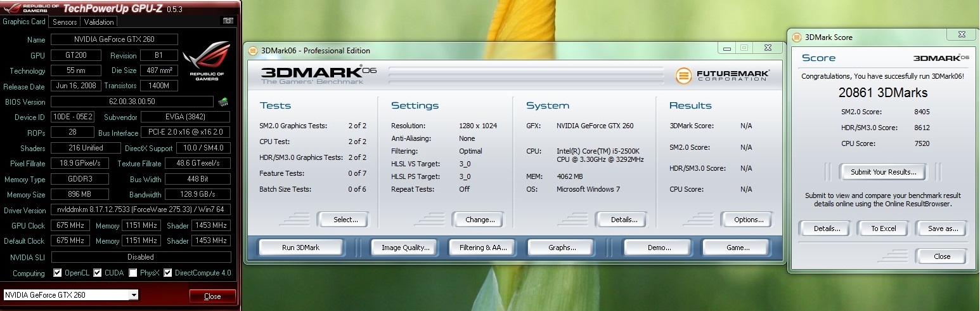Click the Microsoft Windows 7 OS text
The width and height of the screenshot is (980, 311).
pyautogui.click(x=588, y=189)
